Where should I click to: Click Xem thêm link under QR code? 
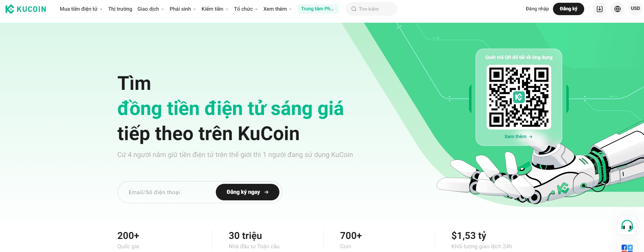pos(518,137)
